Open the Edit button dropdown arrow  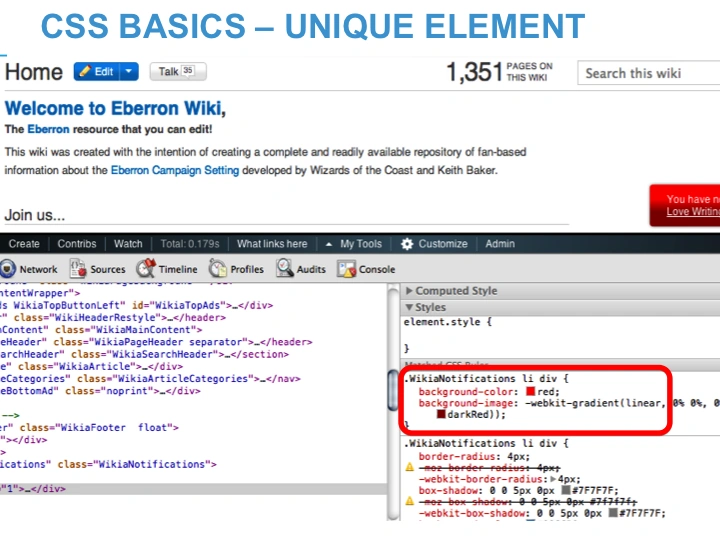click(130, 72)
